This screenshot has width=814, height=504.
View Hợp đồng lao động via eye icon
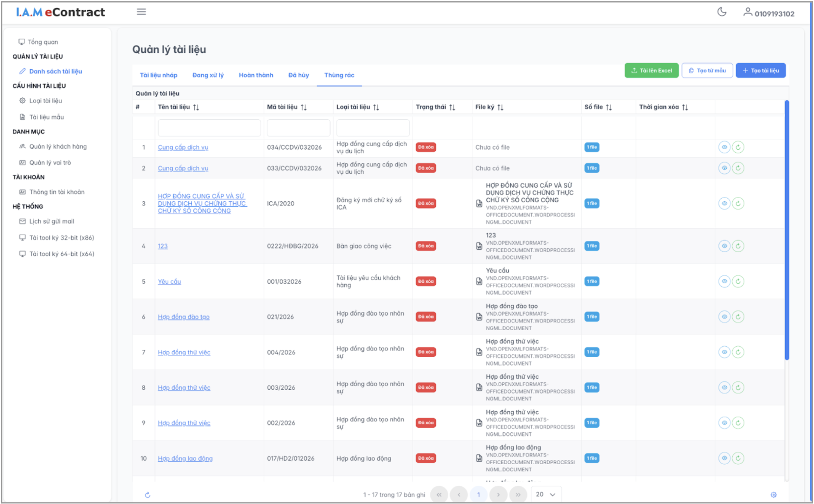724,458
